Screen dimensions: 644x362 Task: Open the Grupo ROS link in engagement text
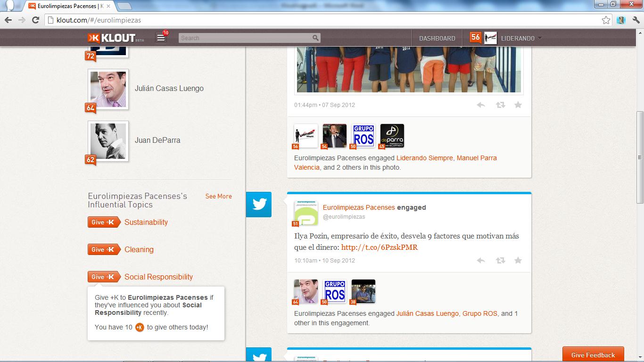tap(480, 313)
